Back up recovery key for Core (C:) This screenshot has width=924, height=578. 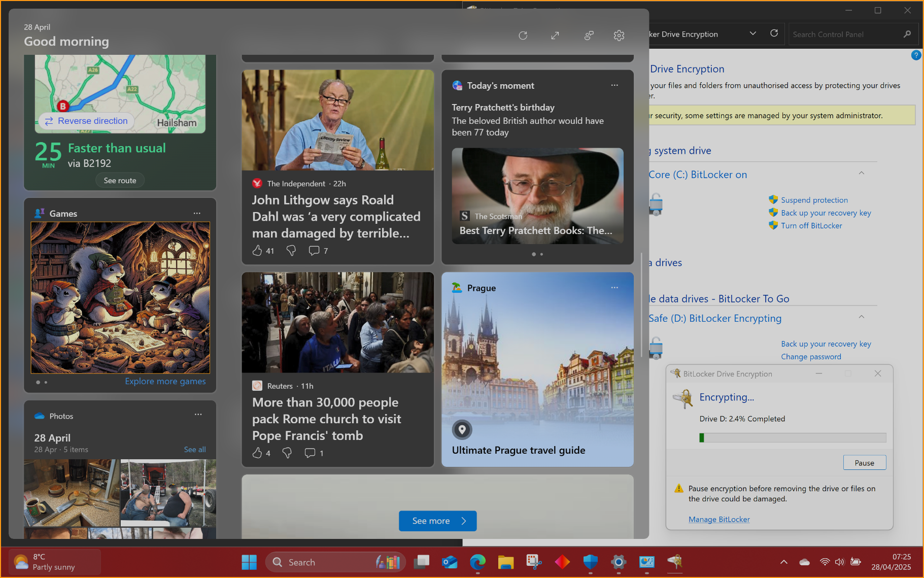826,213
